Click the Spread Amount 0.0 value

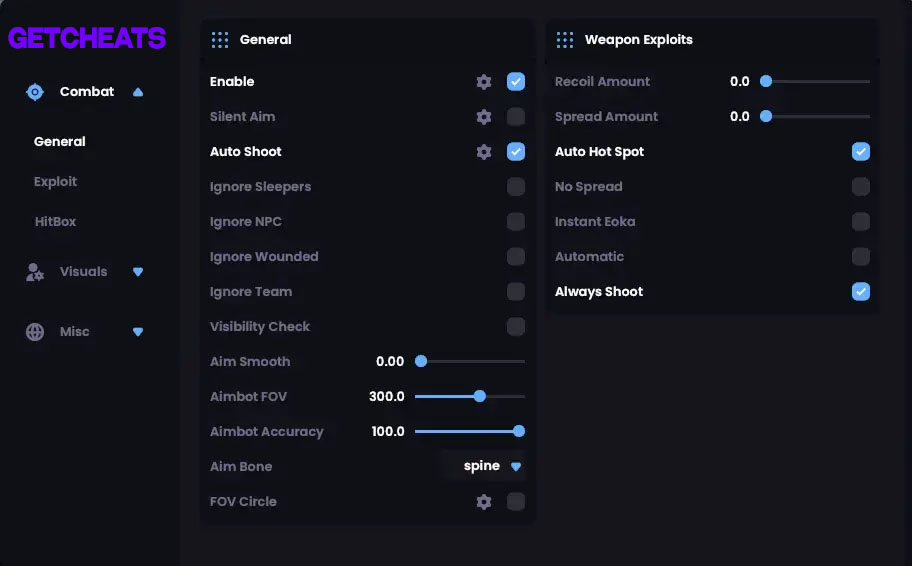pos(740,116)
